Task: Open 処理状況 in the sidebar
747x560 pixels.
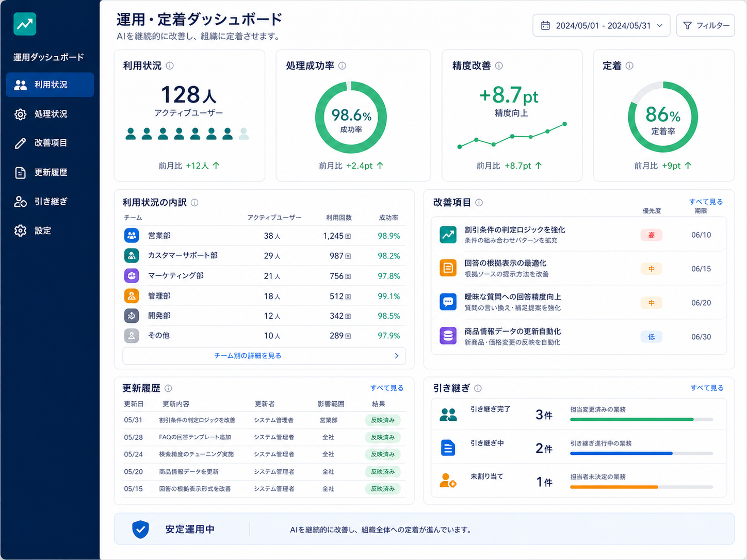Action: (50, 114)
